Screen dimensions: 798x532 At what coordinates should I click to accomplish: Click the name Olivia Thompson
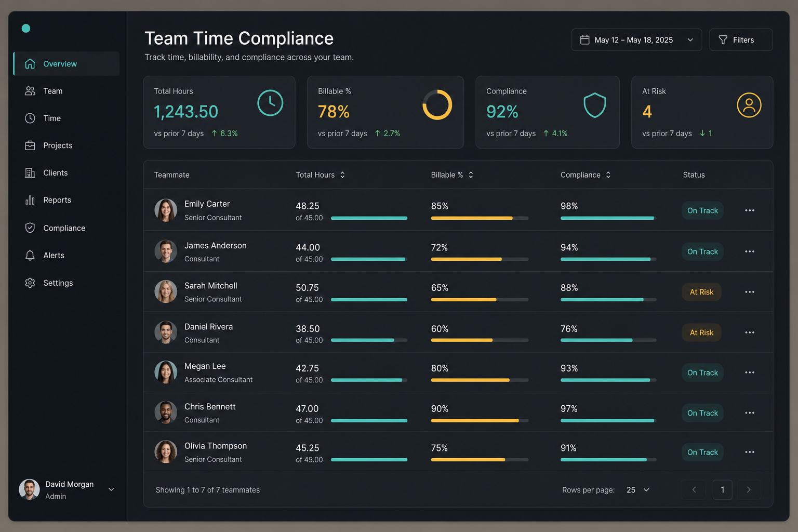click(x=215, y=446)
